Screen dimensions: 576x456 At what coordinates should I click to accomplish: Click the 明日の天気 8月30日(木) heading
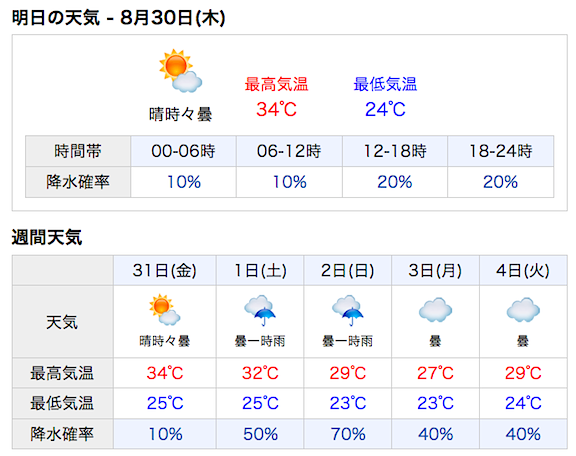(119, 18)
